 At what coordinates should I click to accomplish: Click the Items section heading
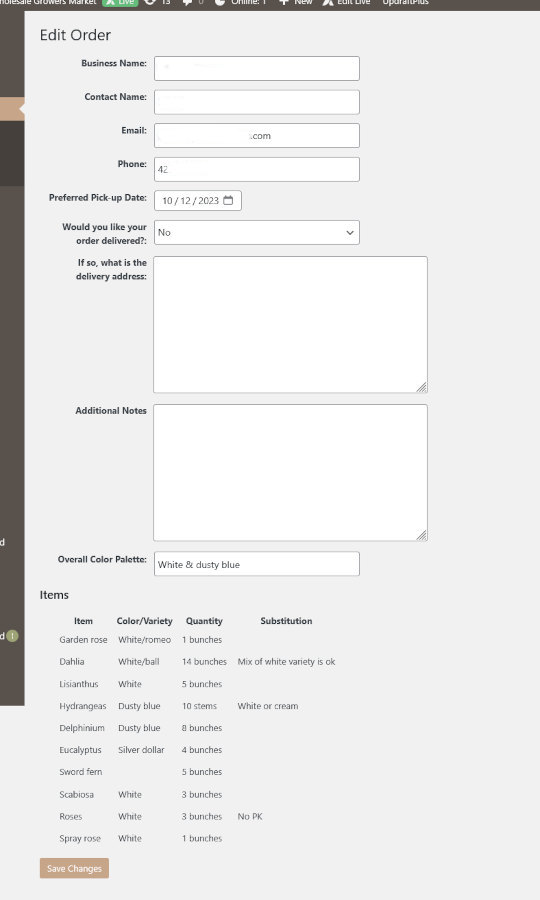click(x=54, y=595)
